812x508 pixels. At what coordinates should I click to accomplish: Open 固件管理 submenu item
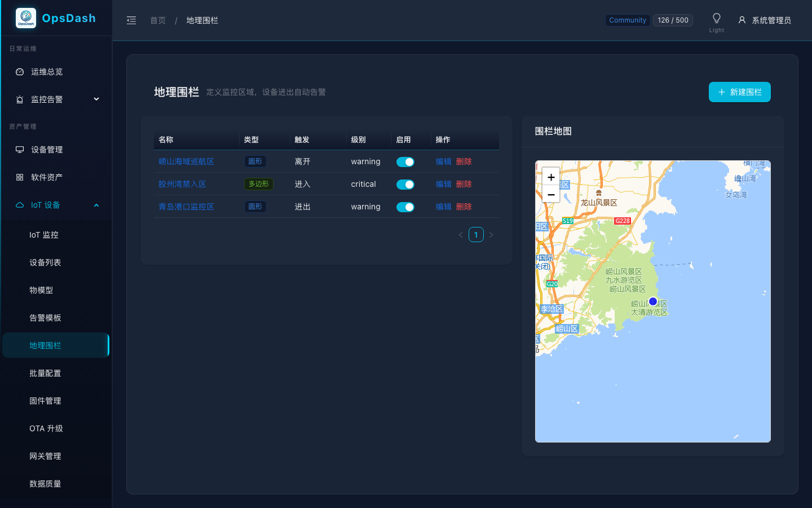coord(56,401)
